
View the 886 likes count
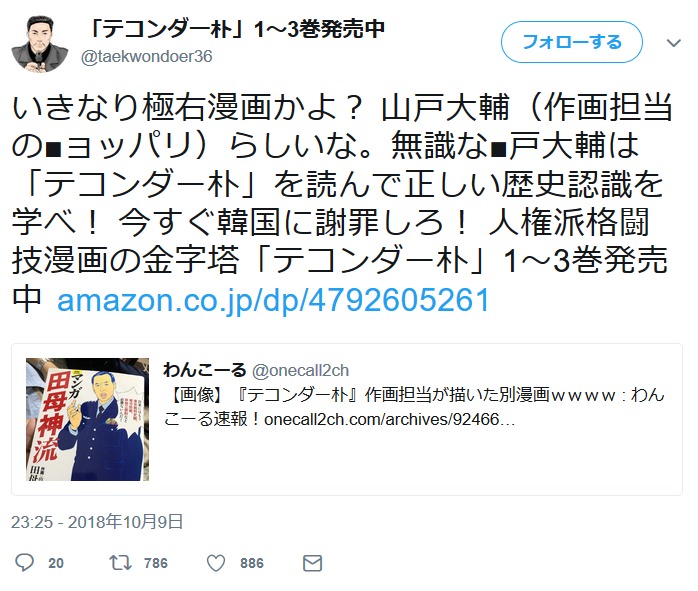[252, 563]
